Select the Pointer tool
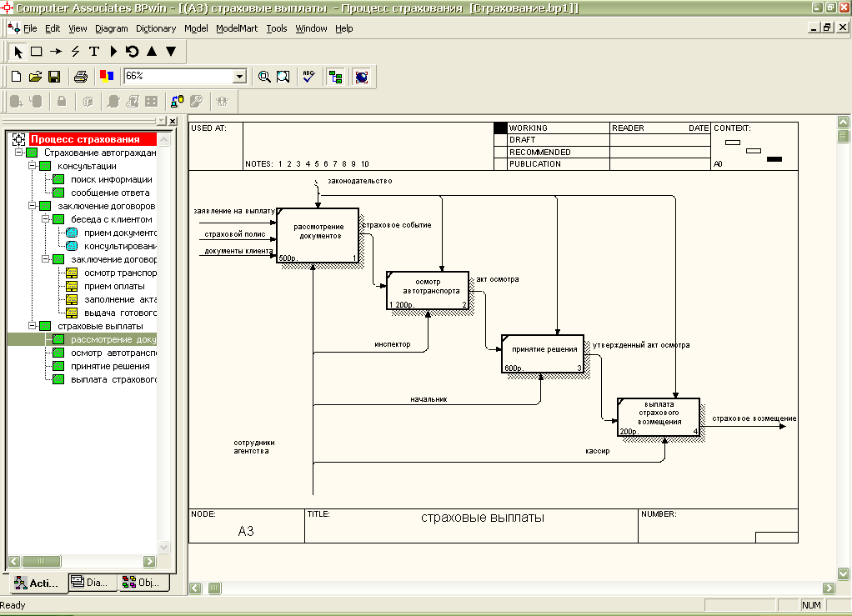 pos(18,52)
